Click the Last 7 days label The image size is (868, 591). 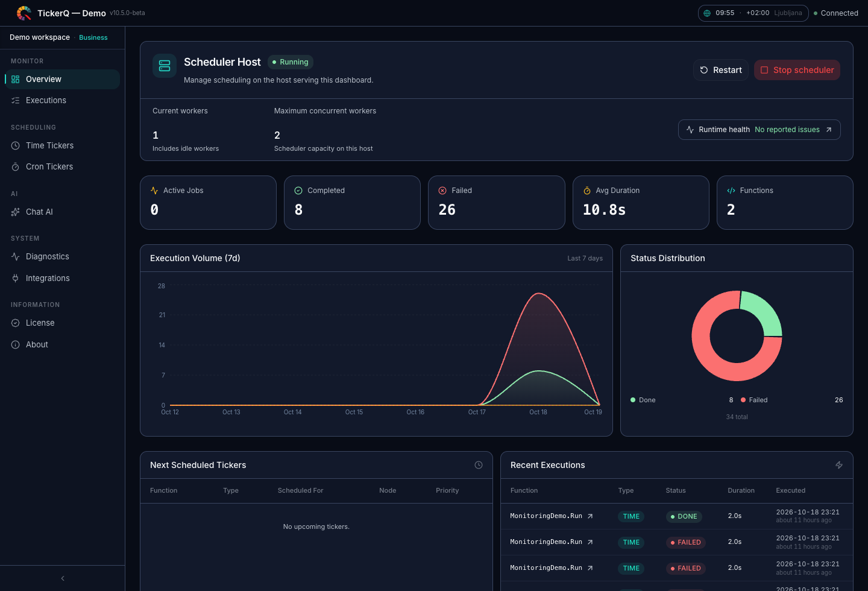pos(585,258)
